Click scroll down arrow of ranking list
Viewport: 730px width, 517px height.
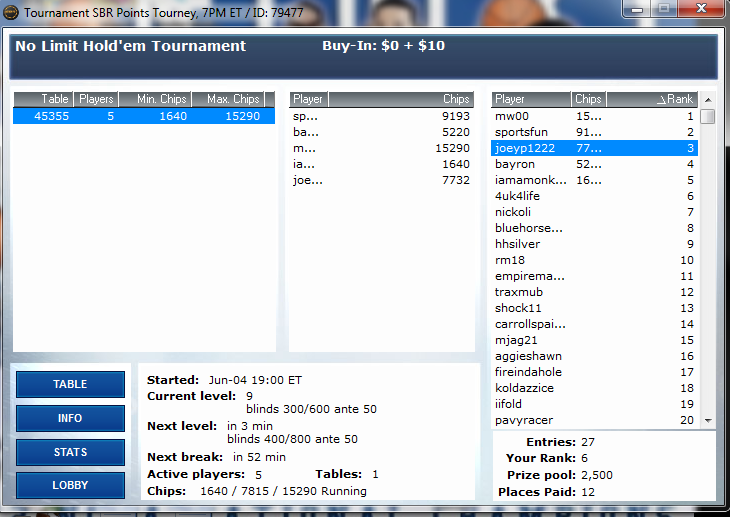pos(708,421)
